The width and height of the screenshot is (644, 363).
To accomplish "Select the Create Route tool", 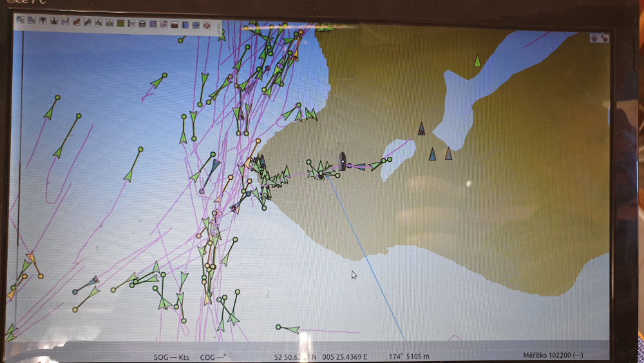I will click(x=65, y=22).
